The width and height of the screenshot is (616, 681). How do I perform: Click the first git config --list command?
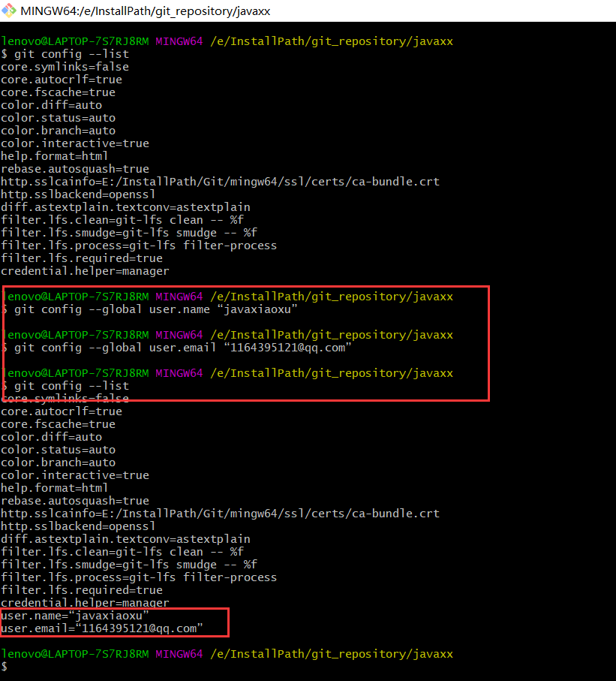tap(71, 54)
